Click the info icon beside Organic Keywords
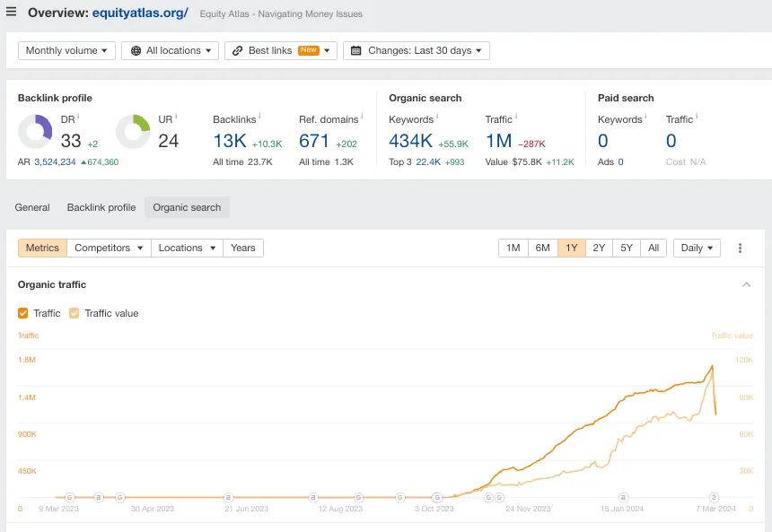The image size is (772, 532). (x=438, y=117)
